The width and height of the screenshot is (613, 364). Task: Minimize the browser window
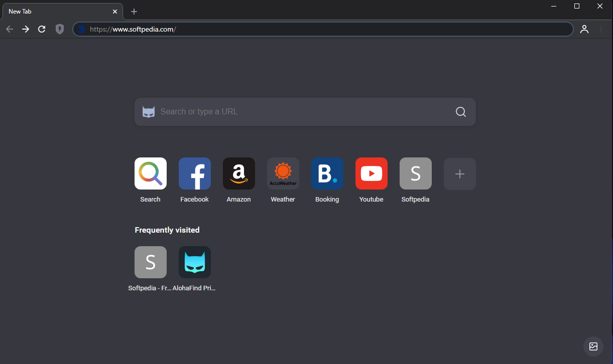(x=554, y=6)
